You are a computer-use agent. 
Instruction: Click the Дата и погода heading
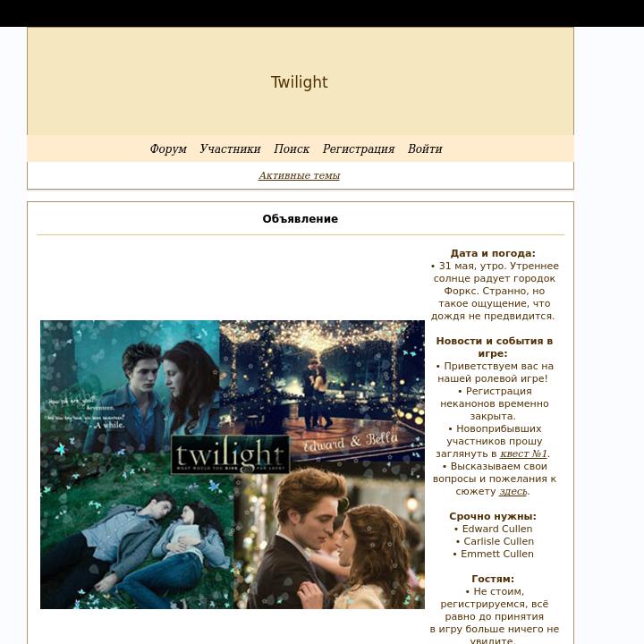tap(493, 253)
